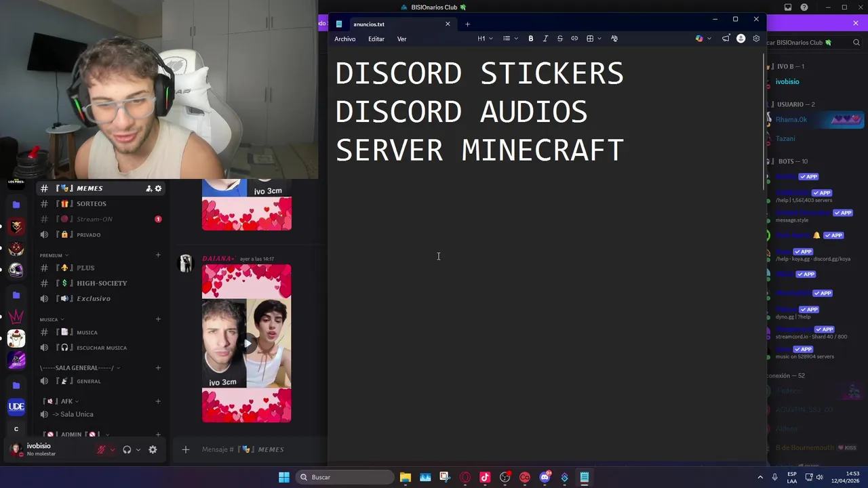Join ESCUCHAR MUSICA voice channel

(x=101, y=348)
